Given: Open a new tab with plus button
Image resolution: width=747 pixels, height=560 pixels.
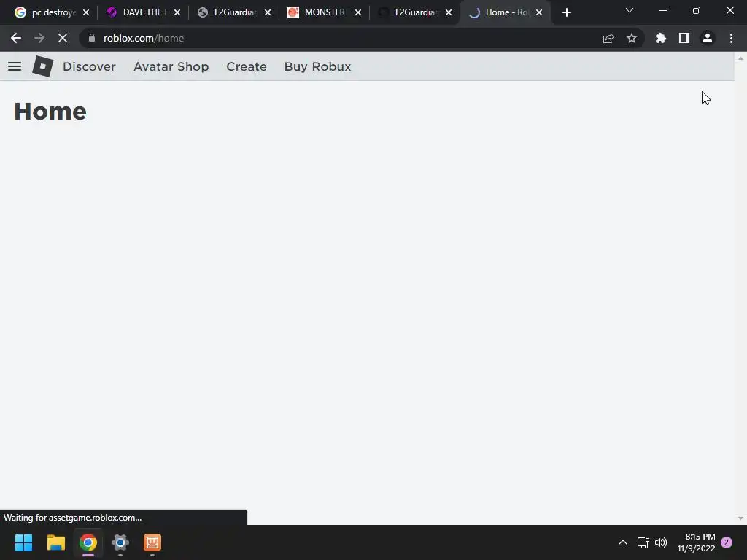Looking at the screenshot, I should click(566, 12).
